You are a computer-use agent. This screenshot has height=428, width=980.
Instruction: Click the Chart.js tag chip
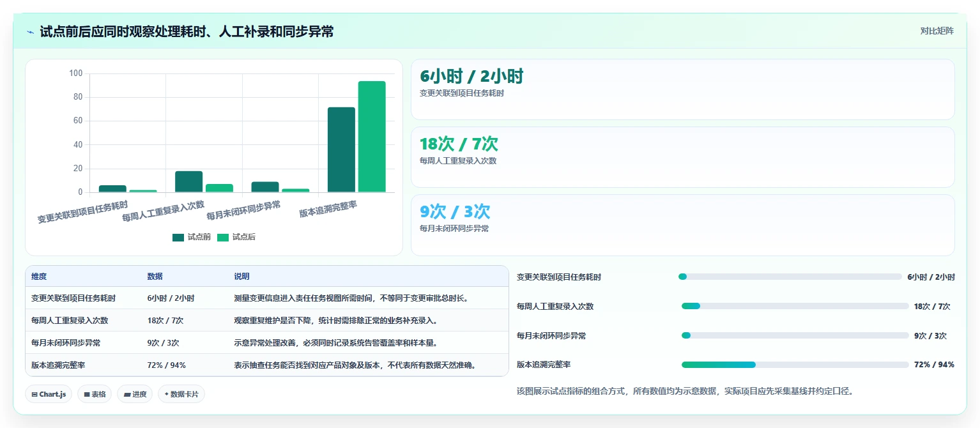[49, 394]
